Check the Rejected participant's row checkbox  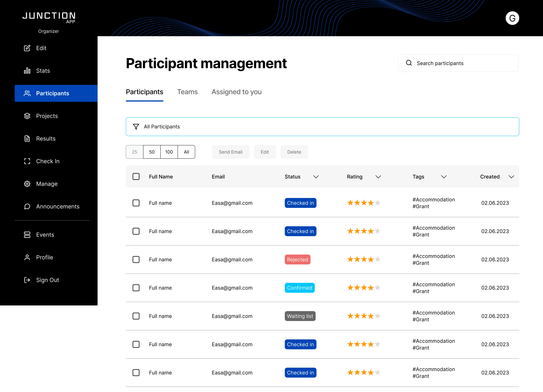click(x=136, y=260)
